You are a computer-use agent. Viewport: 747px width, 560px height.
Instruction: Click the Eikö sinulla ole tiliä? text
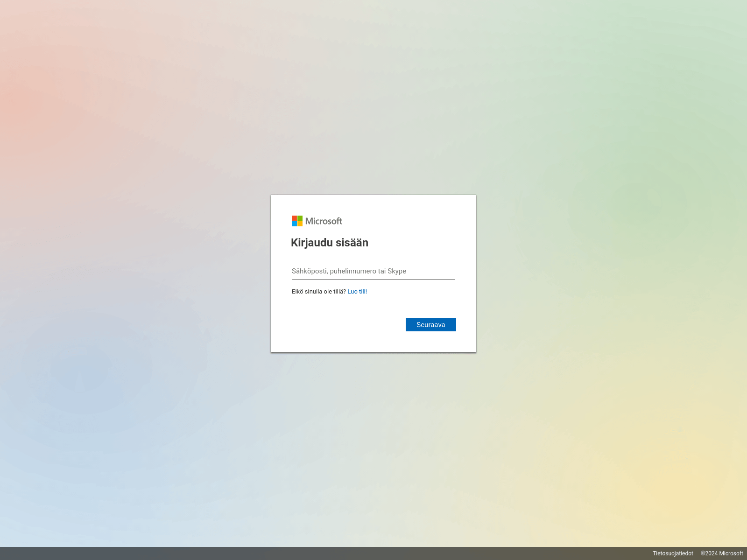coord(319,292)
